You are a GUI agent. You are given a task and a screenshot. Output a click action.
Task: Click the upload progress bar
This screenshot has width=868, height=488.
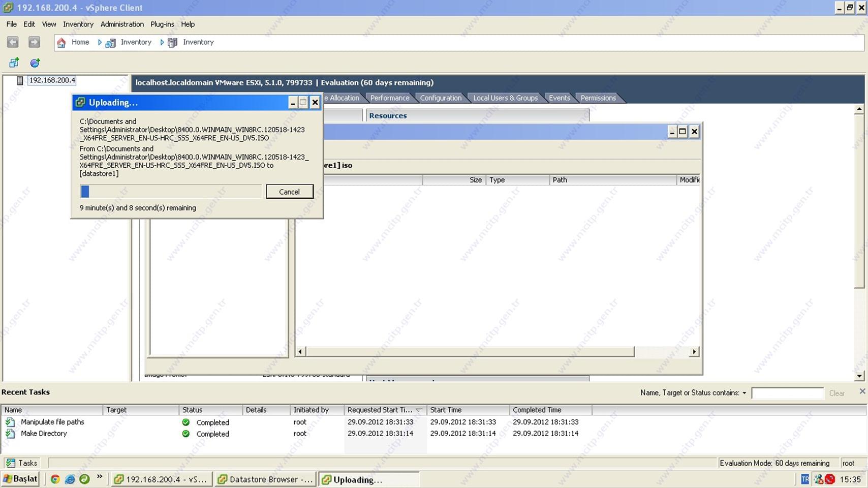(x=171, y=191)
